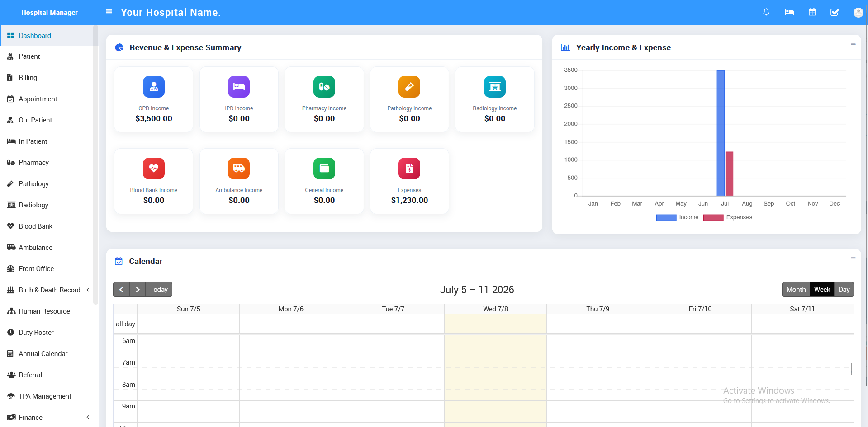Click the TPA Management umbrella icon
This screenshot has height=427, width=868.
(x=11, y=396)
